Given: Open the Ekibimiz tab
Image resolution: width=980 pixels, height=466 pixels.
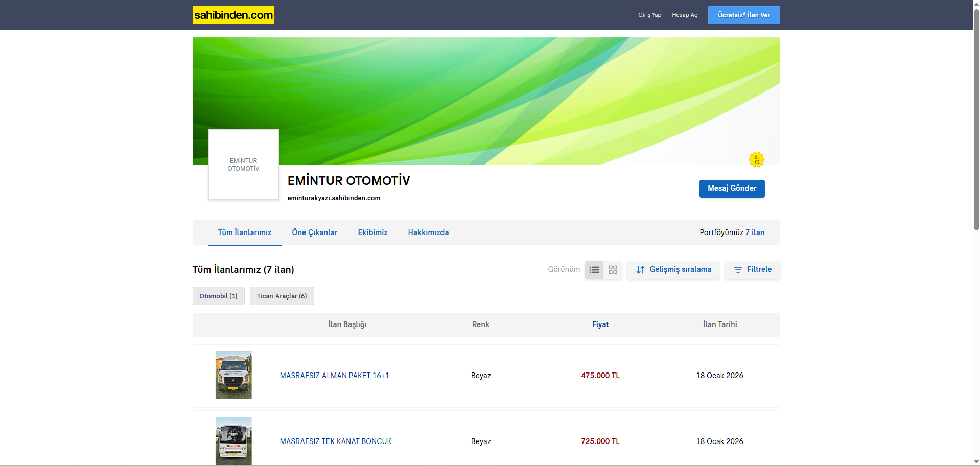Looking at the screenshot, I should [x=372, y=232].
